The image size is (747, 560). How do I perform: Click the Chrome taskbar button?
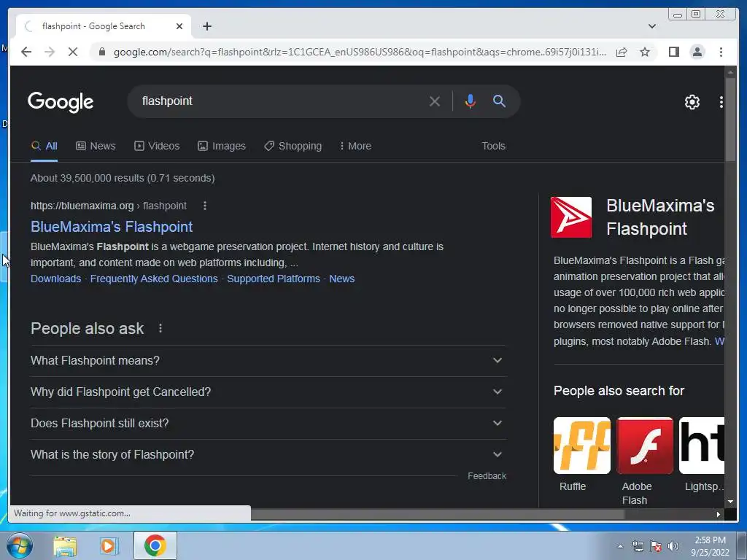pos(155,545)
